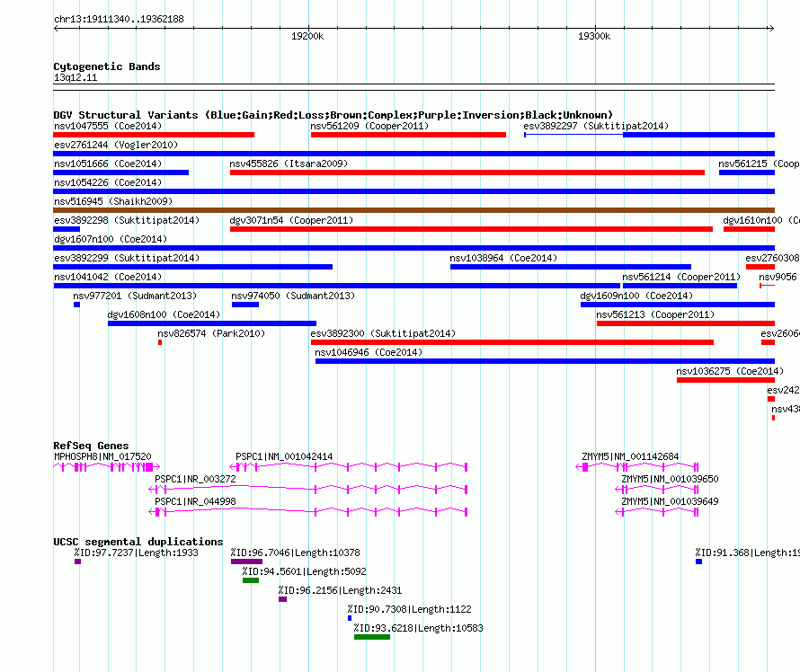This screenshot has height=672, width=800.
Task: Click the green %ID:94.5601 Length:5092 duplication bar
Action: pos(251,580)
